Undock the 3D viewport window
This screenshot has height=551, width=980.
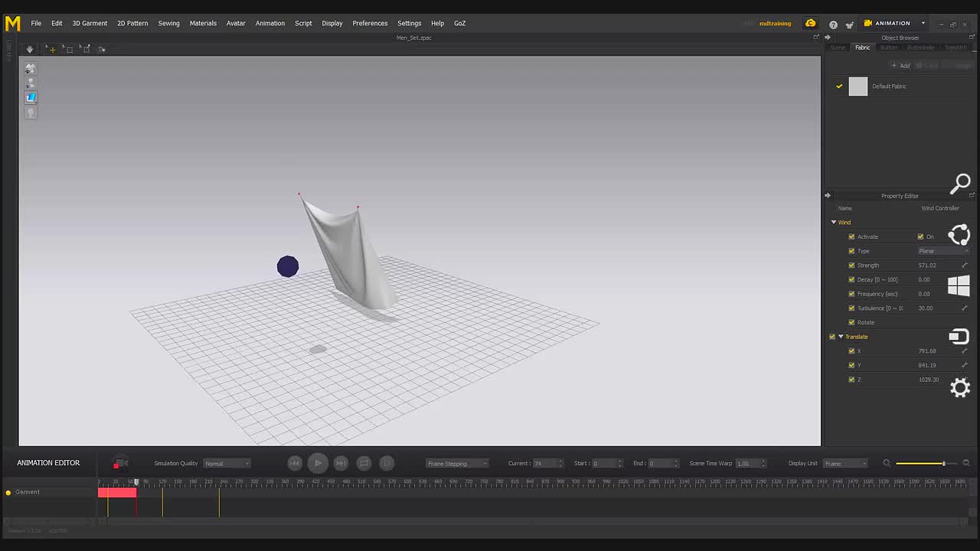pyautogui.click(x=816, y=37)
